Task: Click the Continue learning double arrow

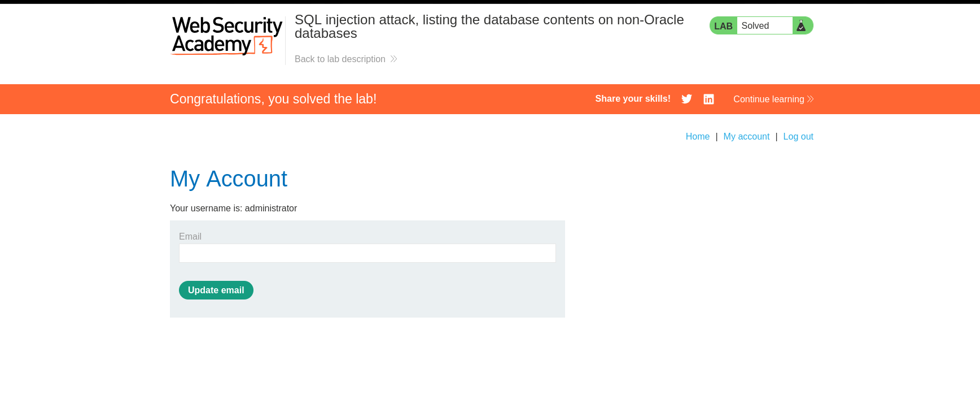Action: point(810,99)
